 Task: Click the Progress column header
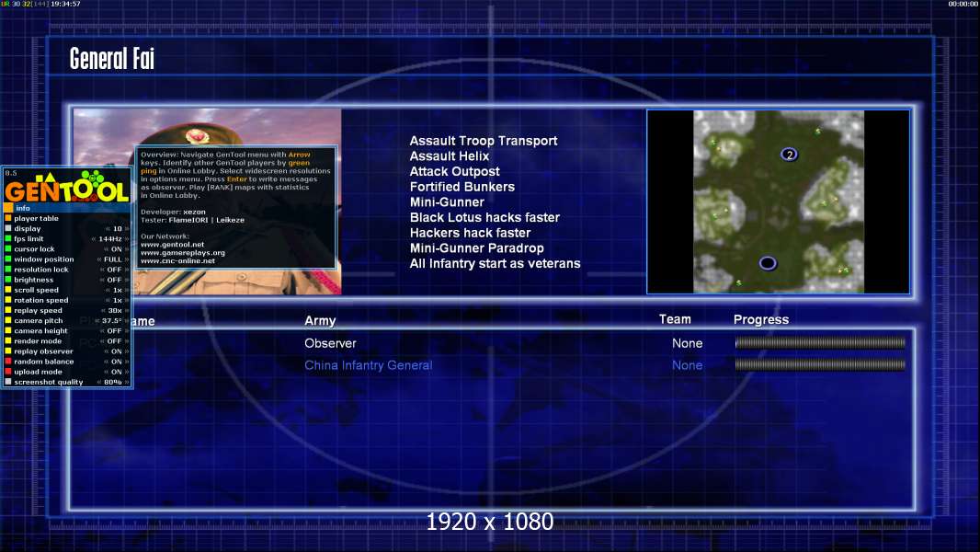760,319
